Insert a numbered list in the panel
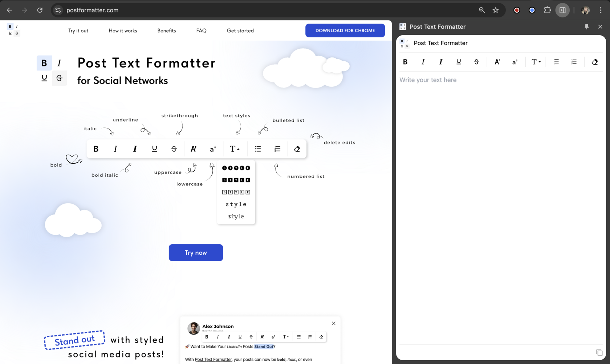Viewport: 610px width, 364px height. (x=574, y=62)
